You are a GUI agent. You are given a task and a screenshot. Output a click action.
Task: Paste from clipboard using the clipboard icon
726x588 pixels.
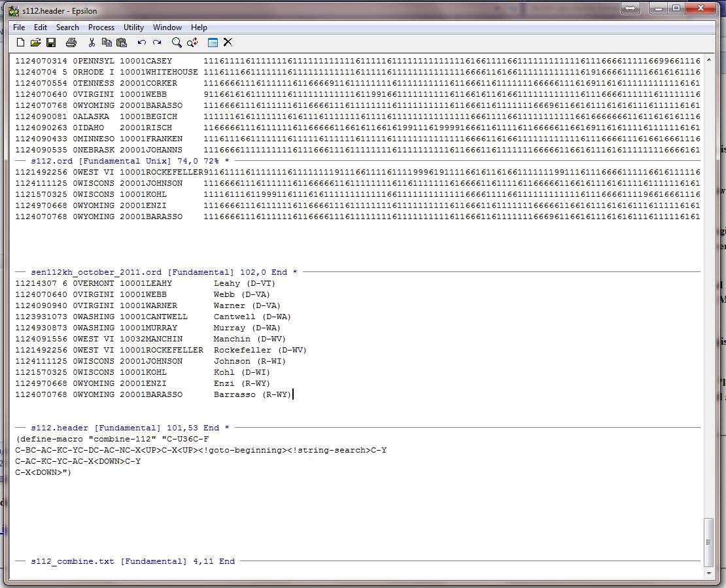(122, 43)
